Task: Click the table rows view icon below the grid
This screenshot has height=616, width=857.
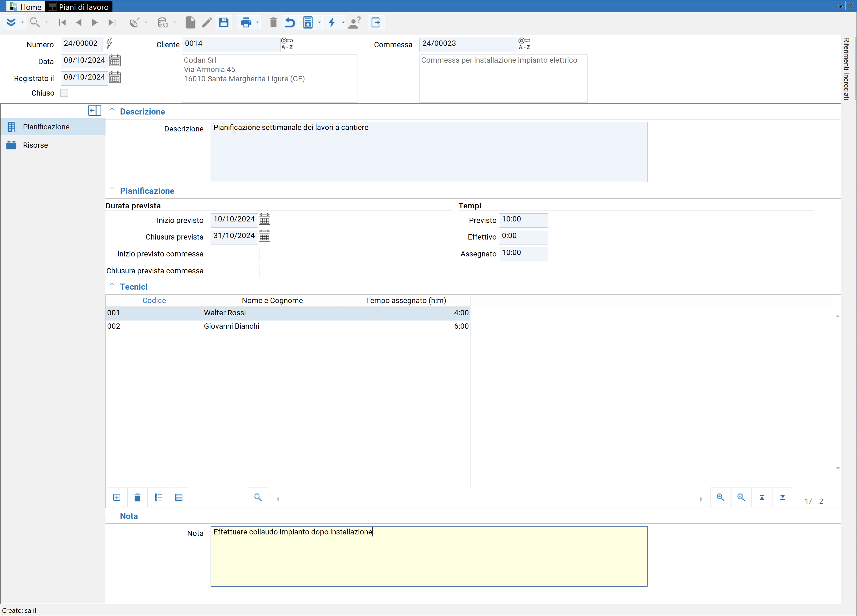Action: 179,497
